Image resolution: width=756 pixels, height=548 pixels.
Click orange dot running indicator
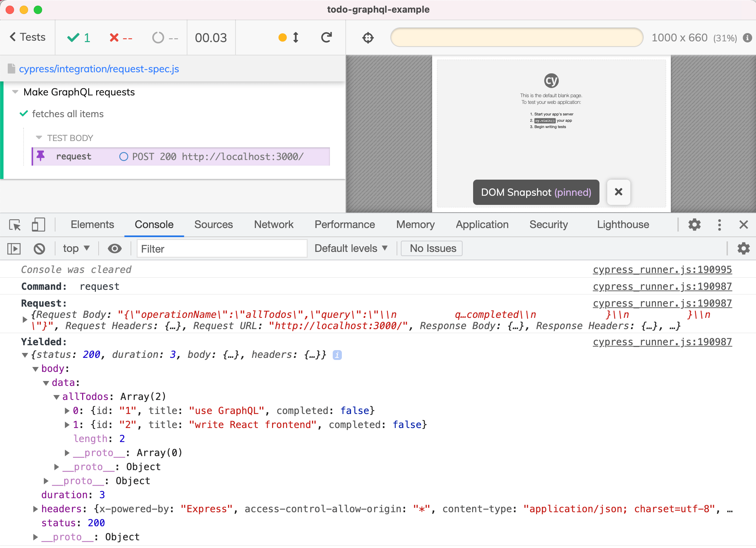[x=283, y=38]
